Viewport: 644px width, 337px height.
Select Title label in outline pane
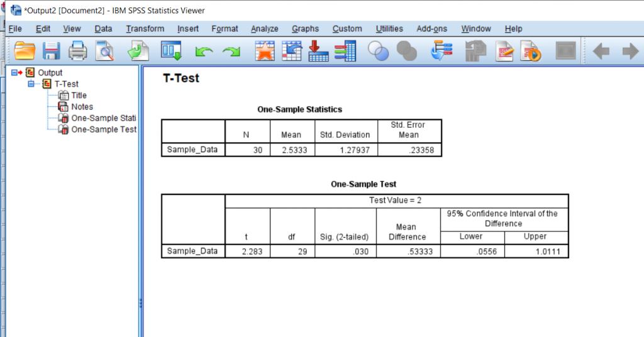tap(79, 95)
